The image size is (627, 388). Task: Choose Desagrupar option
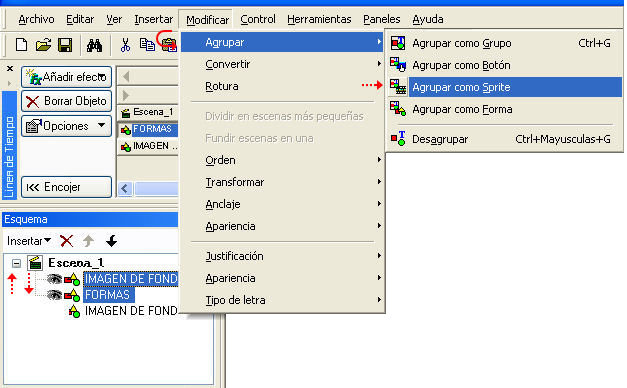[504, 139]
